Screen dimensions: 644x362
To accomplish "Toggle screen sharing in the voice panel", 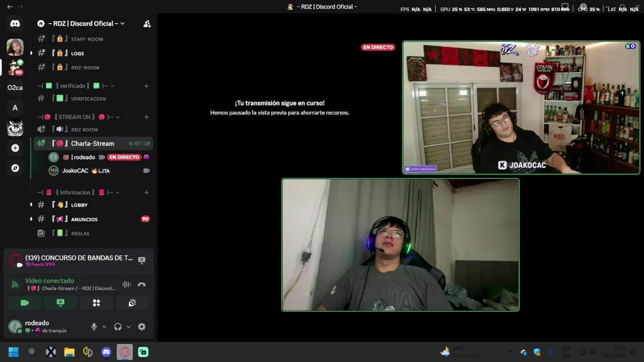I will coord(60,303).
